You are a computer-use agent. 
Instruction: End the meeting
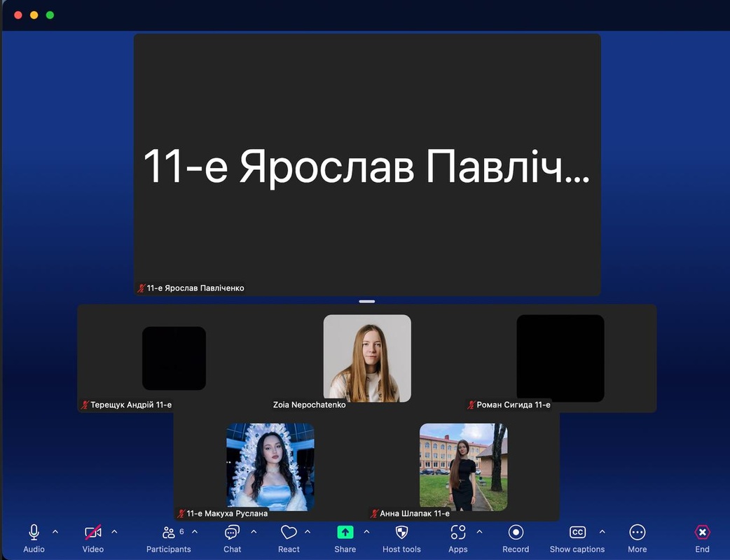tap(702, 533)
